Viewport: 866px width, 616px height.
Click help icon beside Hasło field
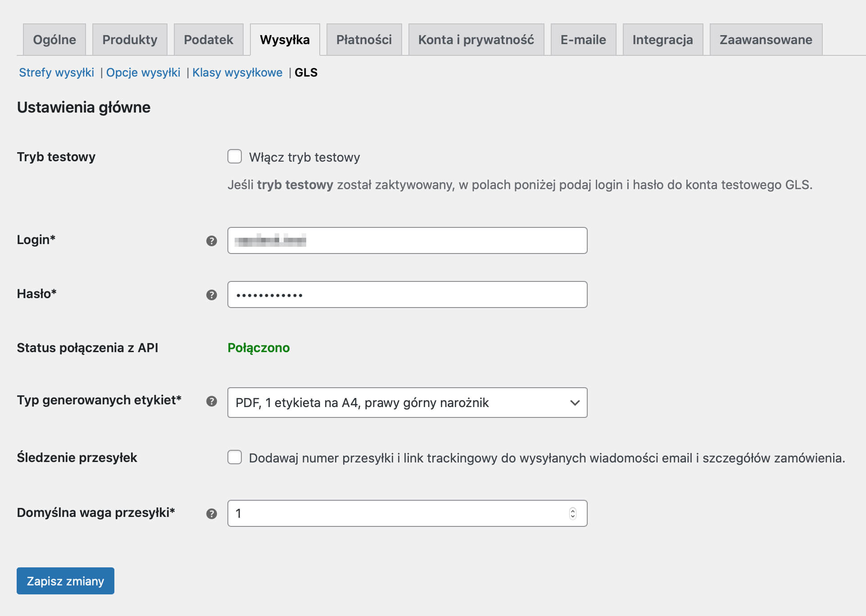pyautogui.click(x=211, y=295)
